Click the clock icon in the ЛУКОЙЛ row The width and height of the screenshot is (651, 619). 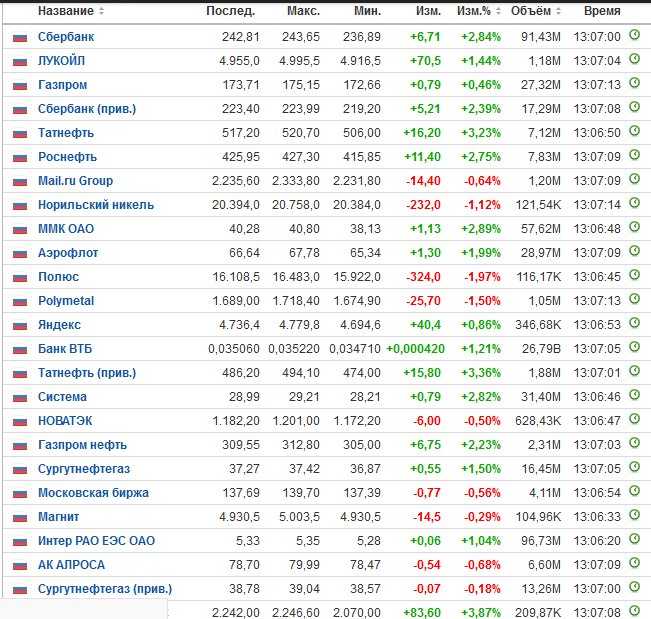coord(634,59)
